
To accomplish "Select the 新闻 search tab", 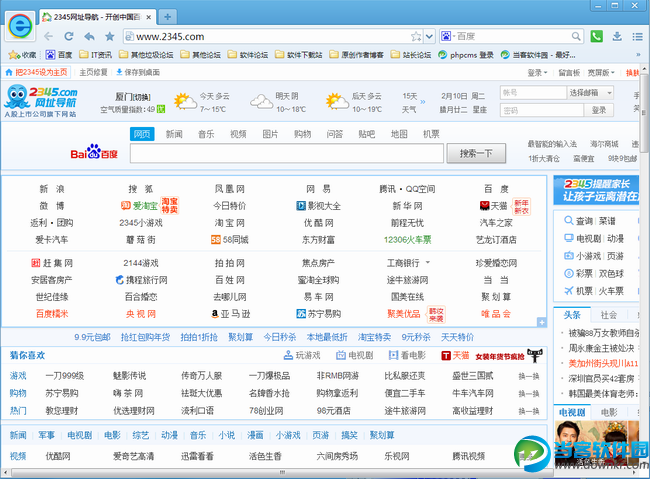I will (174, 133).
